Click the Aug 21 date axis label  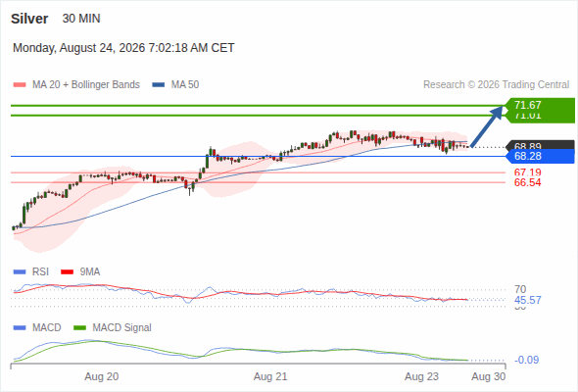coord(270,376)
